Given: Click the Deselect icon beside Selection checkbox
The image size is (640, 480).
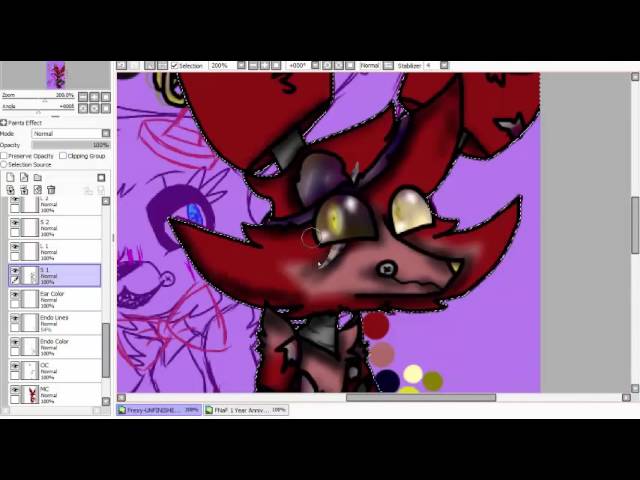Looking at the screenshot, I should (x=150, y=65).
